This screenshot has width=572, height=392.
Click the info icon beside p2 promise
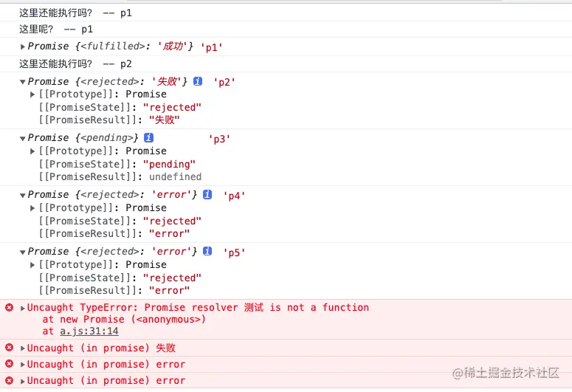198,81
